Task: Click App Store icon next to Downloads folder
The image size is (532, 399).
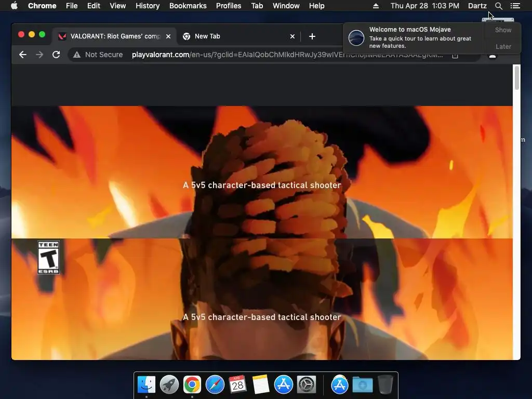Action: pyautogui.click(x=340, y=384)
